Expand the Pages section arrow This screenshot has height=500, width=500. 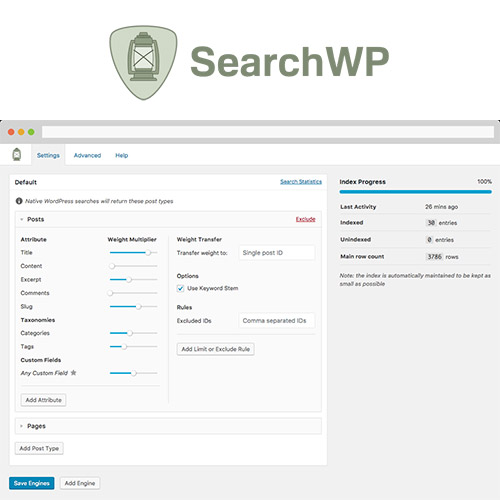coord(22,426)
